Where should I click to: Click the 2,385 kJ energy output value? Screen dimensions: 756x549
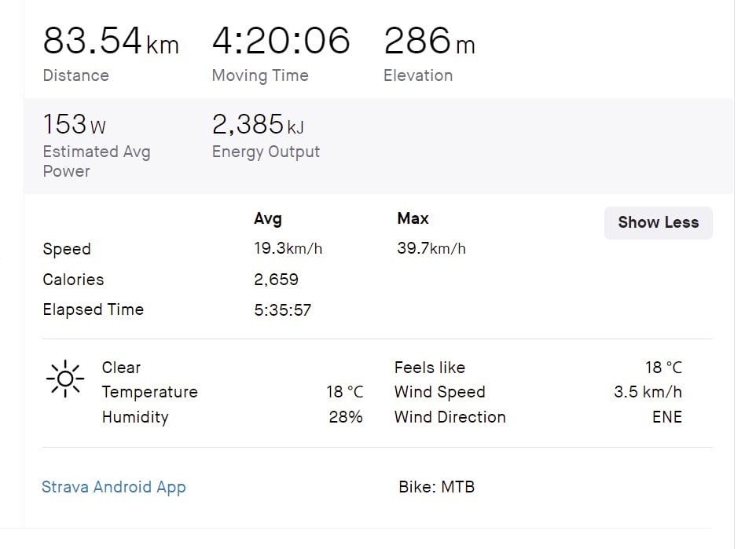[x=258, y=125]
